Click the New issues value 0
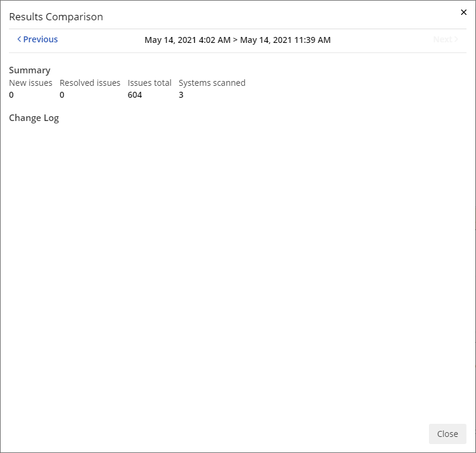 point(11,95)
